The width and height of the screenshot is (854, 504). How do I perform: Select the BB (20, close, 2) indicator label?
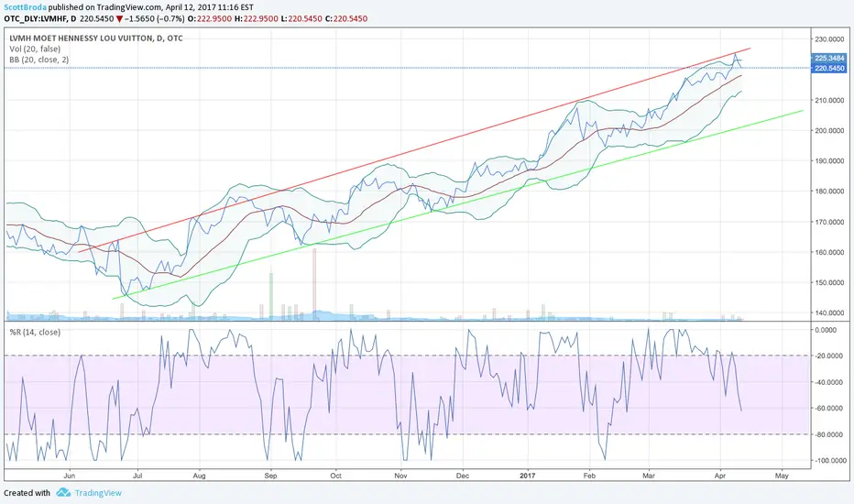click(x=39, y=60)
